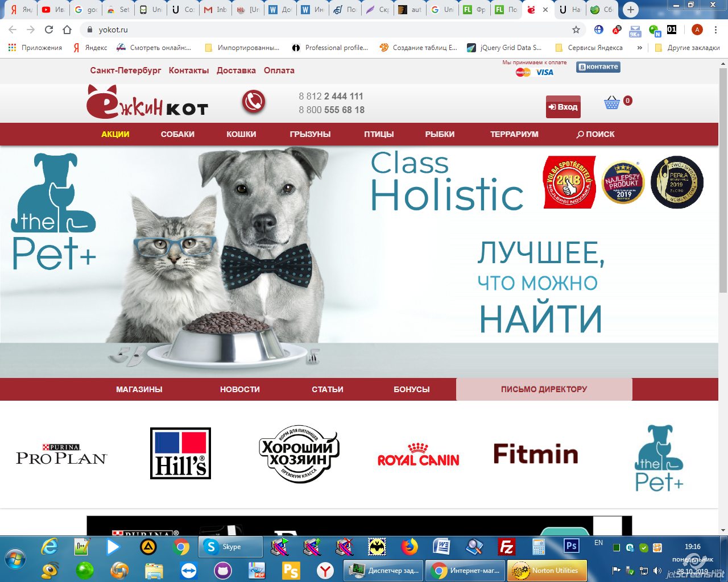728x582 pixels.
Task: Launch FileZilla from the taskbar
Action: click(x=506, y=547)
